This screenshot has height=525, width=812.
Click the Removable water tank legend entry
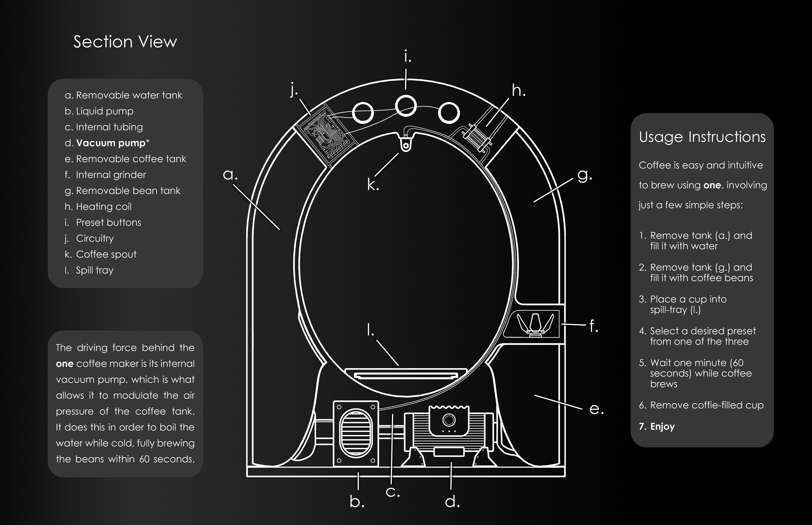click(x=123, y=95)
